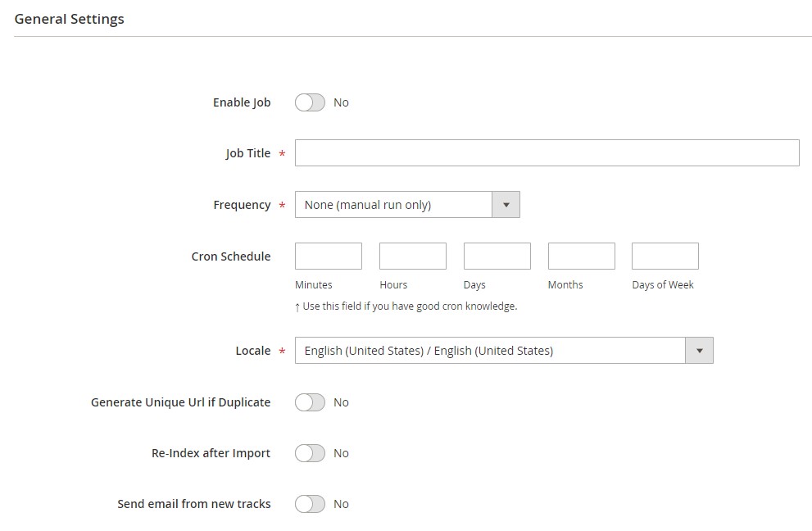The height and width of the screenshot is (531, 812).
Task: Click the Cron Schedule label
Action: point(231,256)
